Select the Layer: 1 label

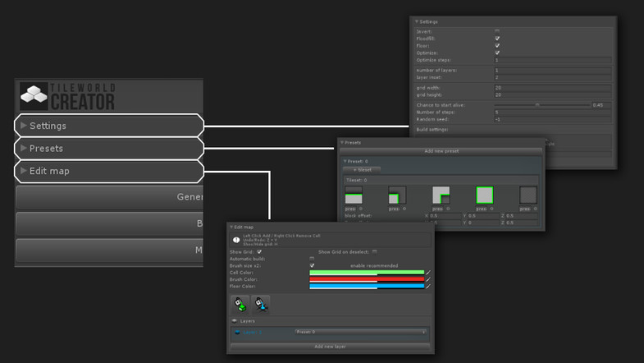(x=252, y=332)
